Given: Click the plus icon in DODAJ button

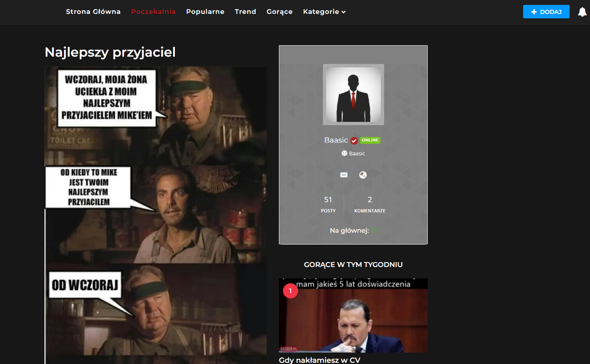Looking at the screenshot, I should pyautogui.click(x=534, y=12).
